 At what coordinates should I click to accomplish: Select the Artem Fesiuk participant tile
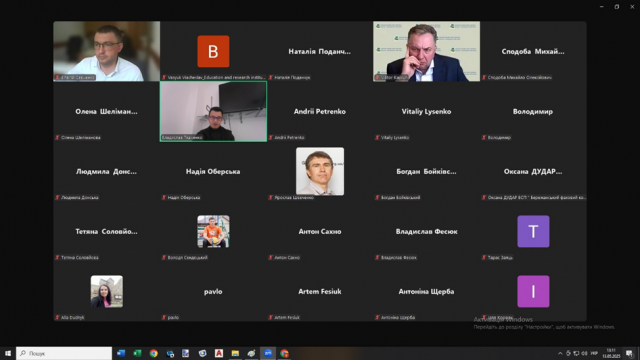(x=320, y=291)
